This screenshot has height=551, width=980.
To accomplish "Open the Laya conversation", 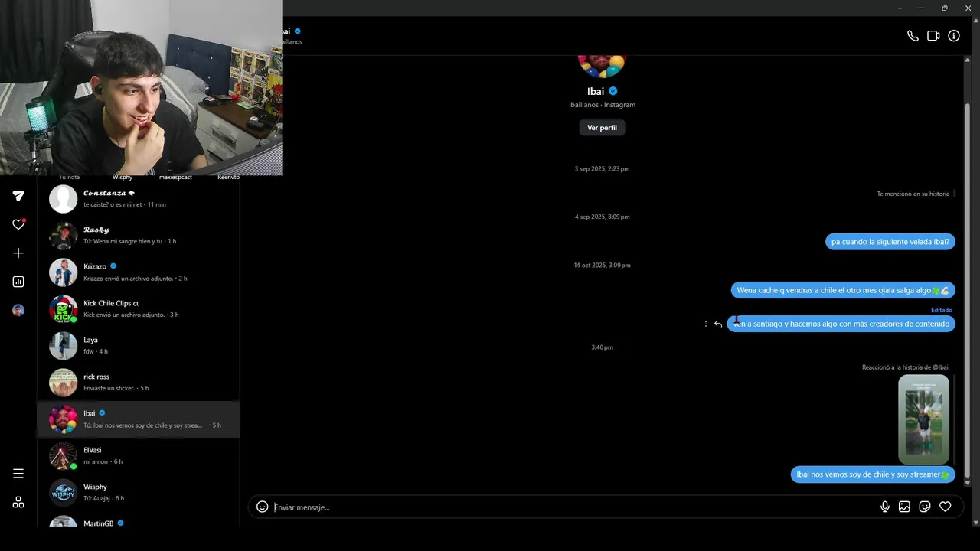I will tap(138, 346).
